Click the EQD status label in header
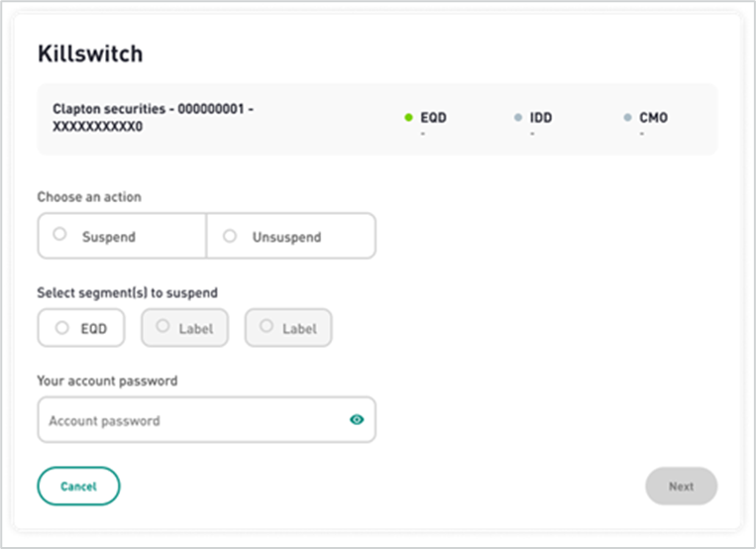Screen dimensions: 756x549 click(433, 118)
